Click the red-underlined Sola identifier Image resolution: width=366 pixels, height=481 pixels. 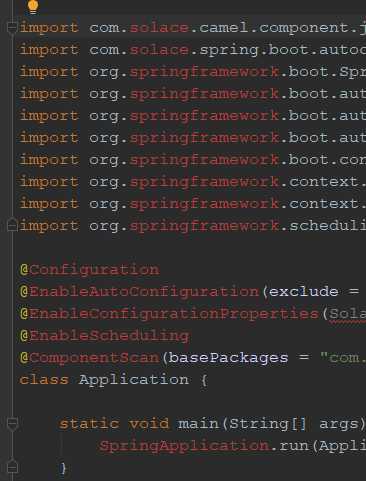click(x=347, y=314)
